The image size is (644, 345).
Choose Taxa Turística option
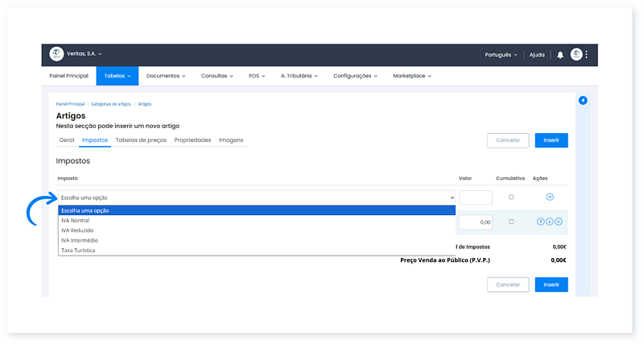(78, 250)
